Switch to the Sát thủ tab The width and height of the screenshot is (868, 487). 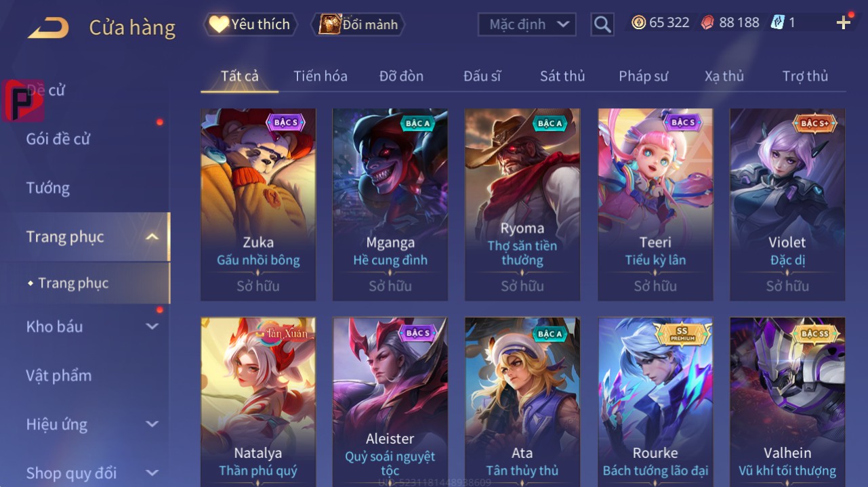562,76
